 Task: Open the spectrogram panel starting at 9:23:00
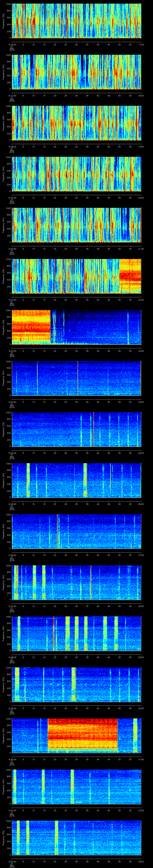pos(76,378)
